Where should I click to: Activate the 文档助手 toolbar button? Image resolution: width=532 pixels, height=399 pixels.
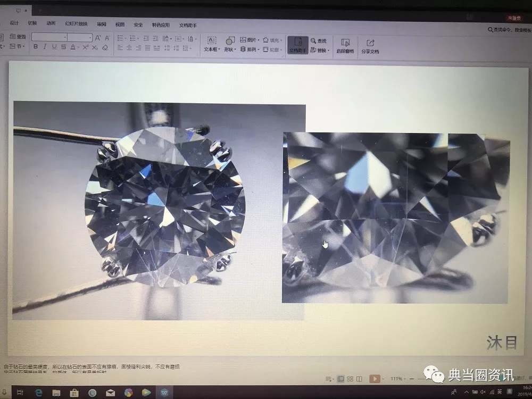click(x=298, y=45)
